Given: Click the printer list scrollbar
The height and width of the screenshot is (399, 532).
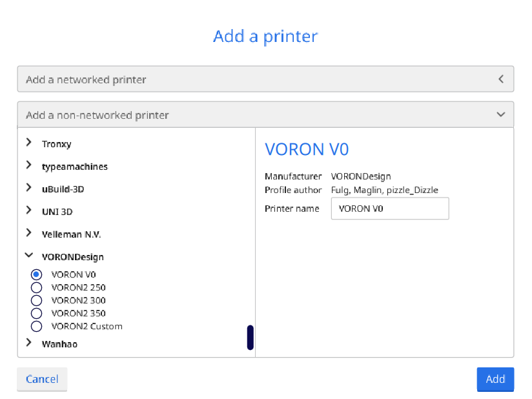Looking at the screenshot, I should click(x=250, y=337).
